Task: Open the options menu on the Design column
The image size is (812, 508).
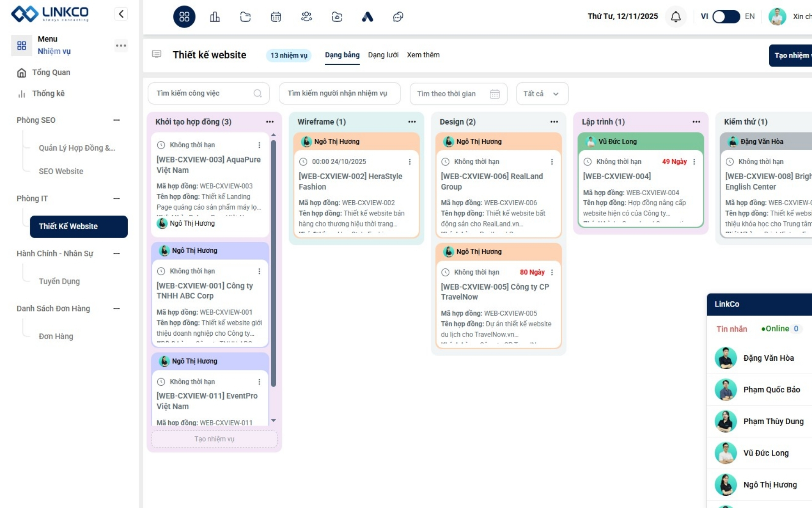Action: pos(554,121)
